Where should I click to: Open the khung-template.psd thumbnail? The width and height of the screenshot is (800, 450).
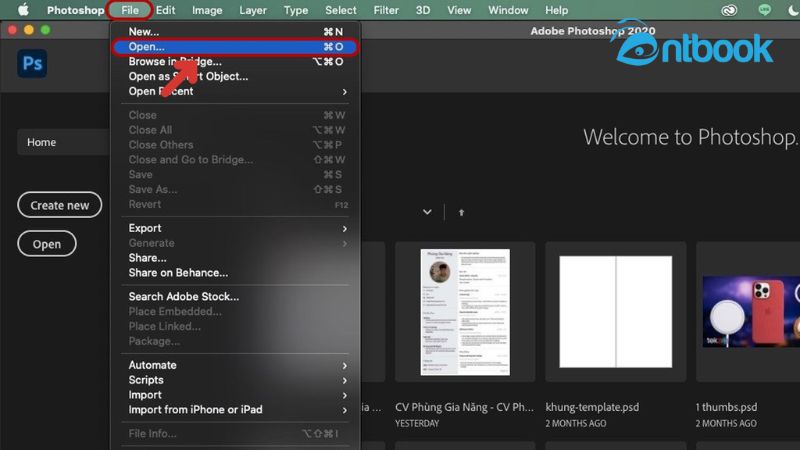[615, 312]
